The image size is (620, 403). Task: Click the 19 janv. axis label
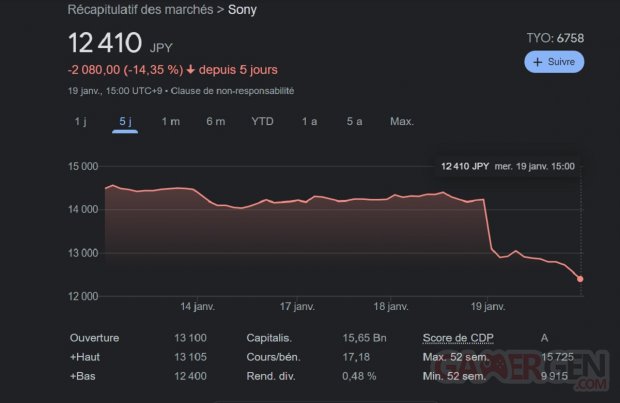click(x=487, y=306)
